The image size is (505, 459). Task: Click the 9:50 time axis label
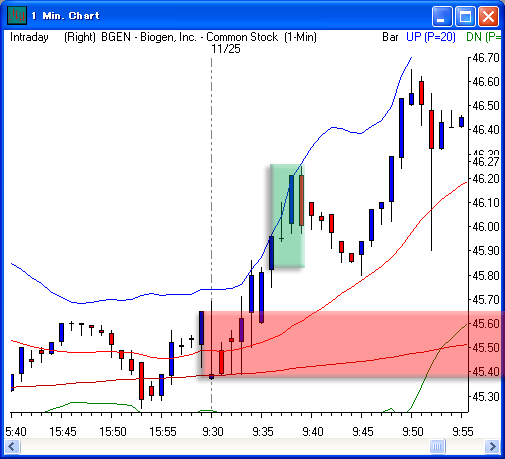(413, 432)
